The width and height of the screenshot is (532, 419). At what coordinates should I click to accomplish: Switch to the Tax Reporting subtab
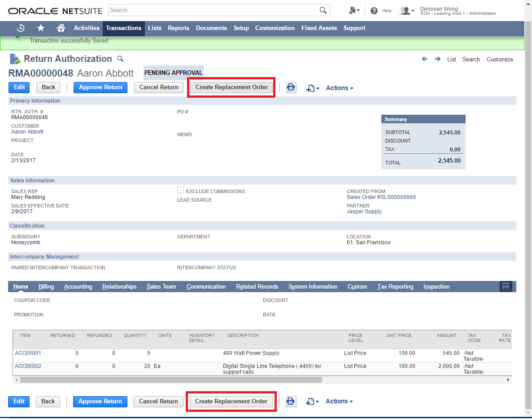click(x=395, y=286)
